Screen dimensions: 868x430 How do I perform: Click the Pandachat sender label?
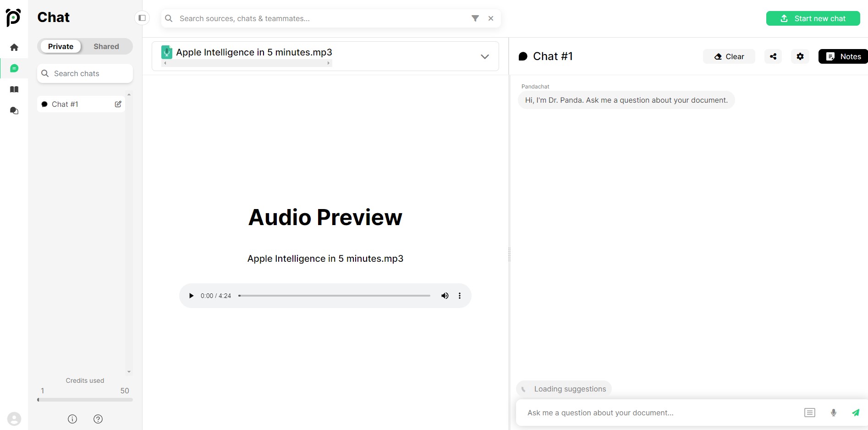pos(535,86)
